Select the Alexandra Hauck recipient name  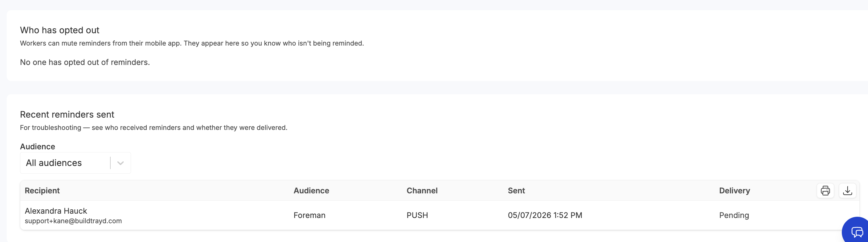pos(56,211)
